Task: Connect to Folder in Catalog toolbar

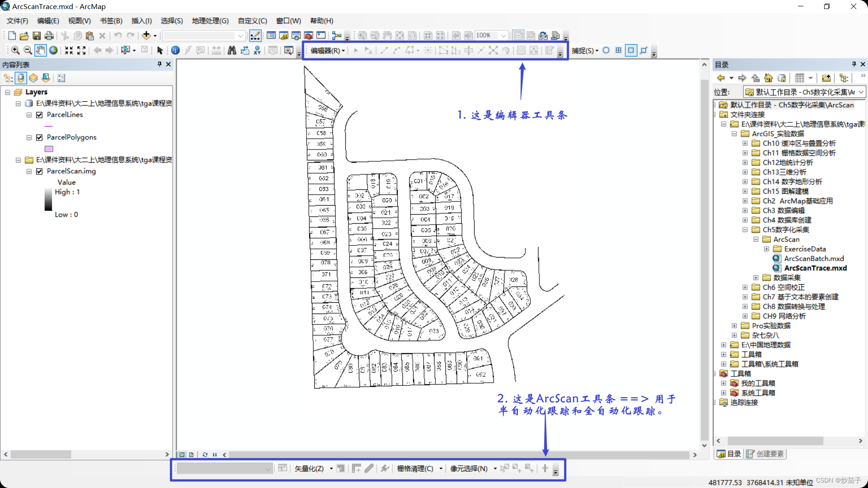Action: point(826,78)
